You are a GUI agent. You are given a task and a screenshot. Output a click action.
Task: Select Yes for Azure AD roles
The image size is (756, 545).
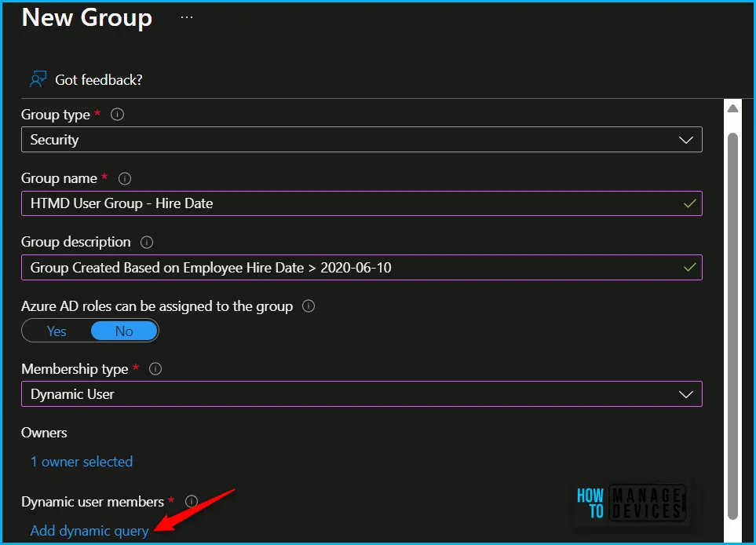[x=57, y=331]
